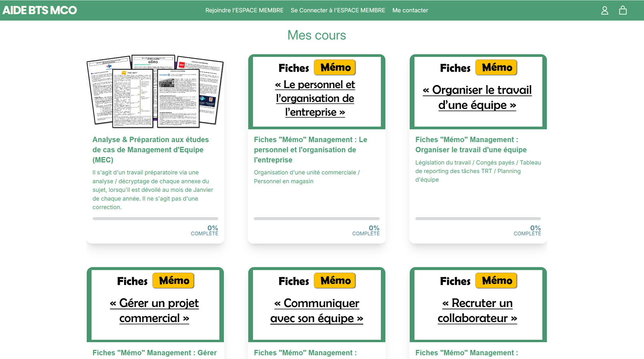Click '0% COMPLÉTÉ' on Organiser le travail card
Image resolution: width=644 pixels, height=359 pixels.
(x=527, y=230)
